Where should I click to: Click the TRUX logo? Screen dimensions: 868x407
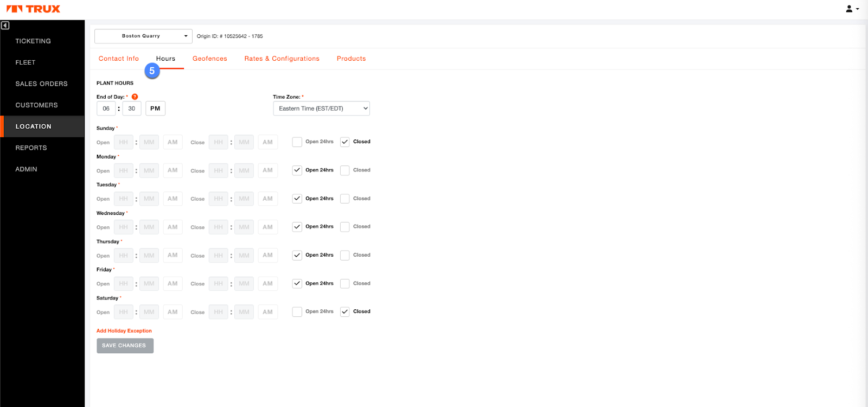(33, 9)
